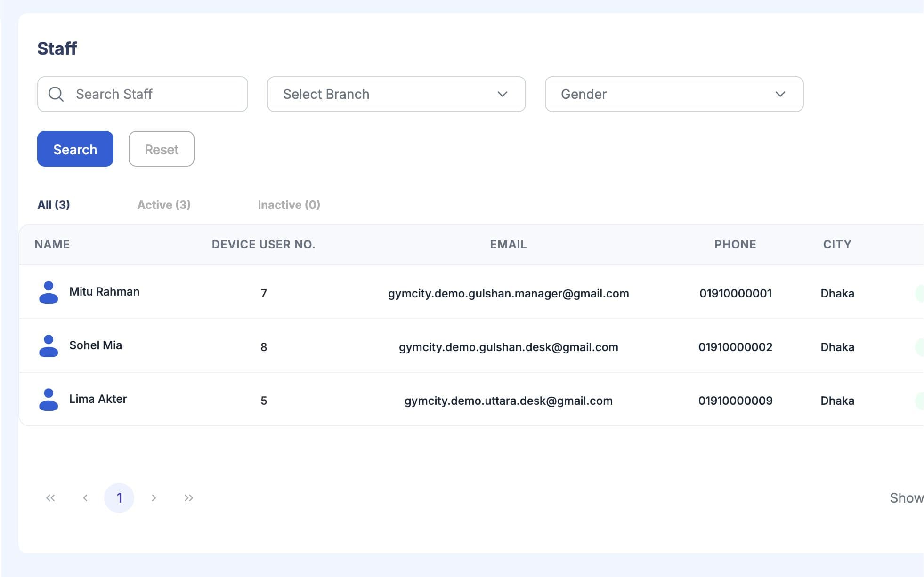Click email gymcity.demo.gulshan.manager@gmail.com
The width and height of the screenshot is (924, 577).
pos(509,294)
